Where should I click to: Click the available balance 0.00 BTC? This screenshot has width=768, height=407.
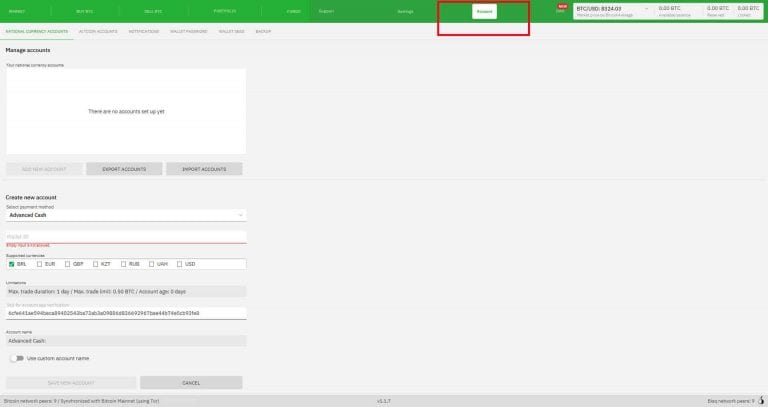click(x=670, y=8)
